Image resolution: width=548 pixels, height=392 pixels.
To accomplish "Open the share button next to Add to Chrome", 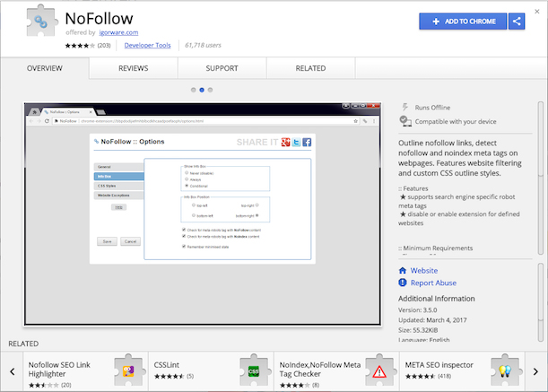I will 517,22.
